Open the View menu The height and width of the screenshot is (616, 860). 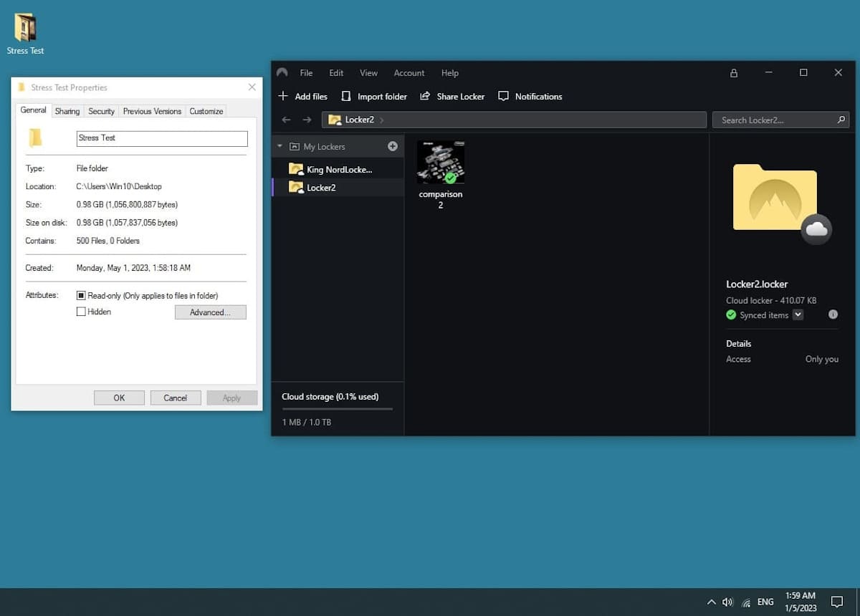[368, 73]
